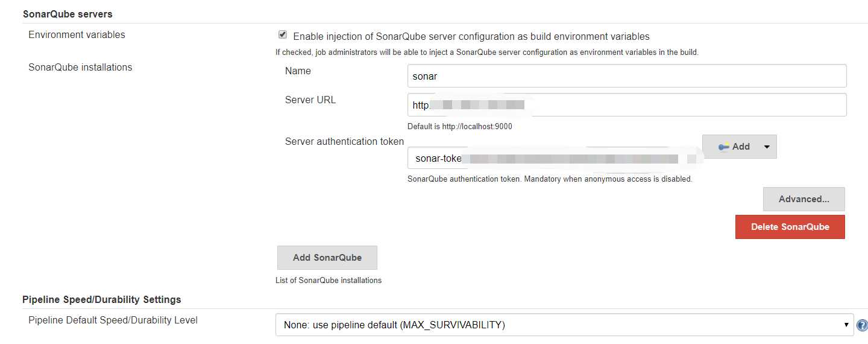Screen dimensions: 868x344
Task: Click the Environment variables label
Action: pos(77,35)
